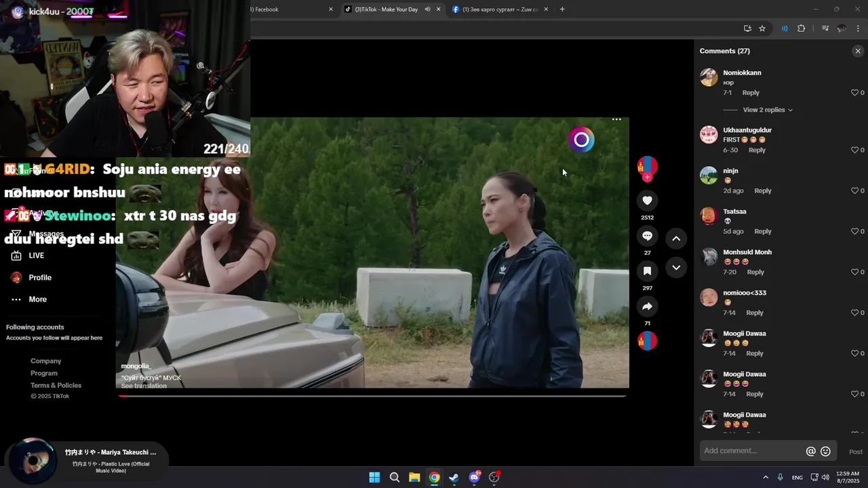Open the taskbar clock 12:59 AM

click(x=848, y=477)
